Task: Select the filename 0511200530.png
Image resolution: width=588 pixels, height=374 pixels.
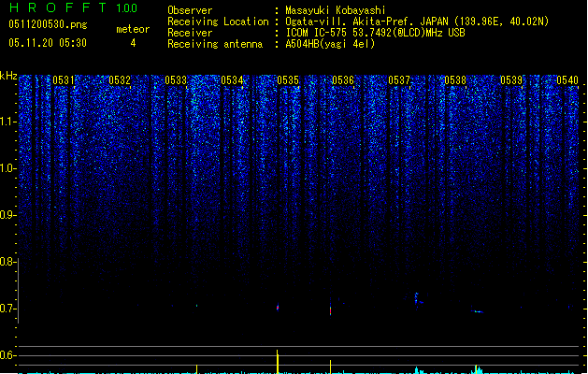Action: [48, 24]
